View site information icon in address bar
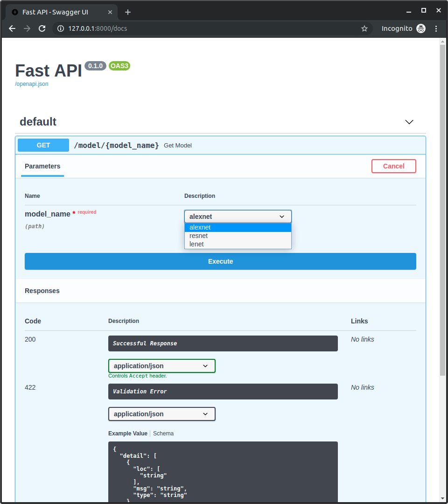Image resolution: width=448 pixels, height=504 pixels. pos(60,28)
